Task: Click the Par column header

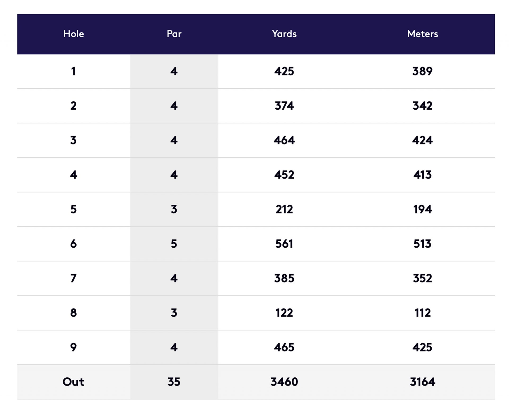Action: (174, 34)
